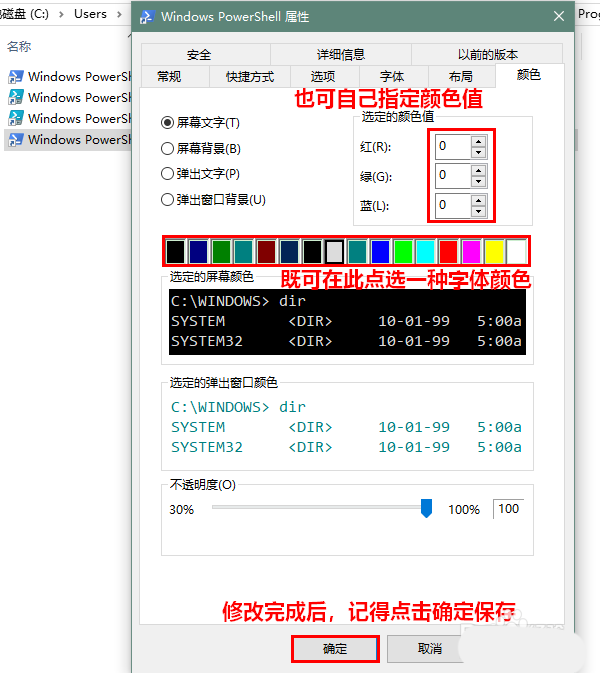Select the third Windows PowerShell shortcut in Explorer
The image size is (600, 673).
point(69,119)
